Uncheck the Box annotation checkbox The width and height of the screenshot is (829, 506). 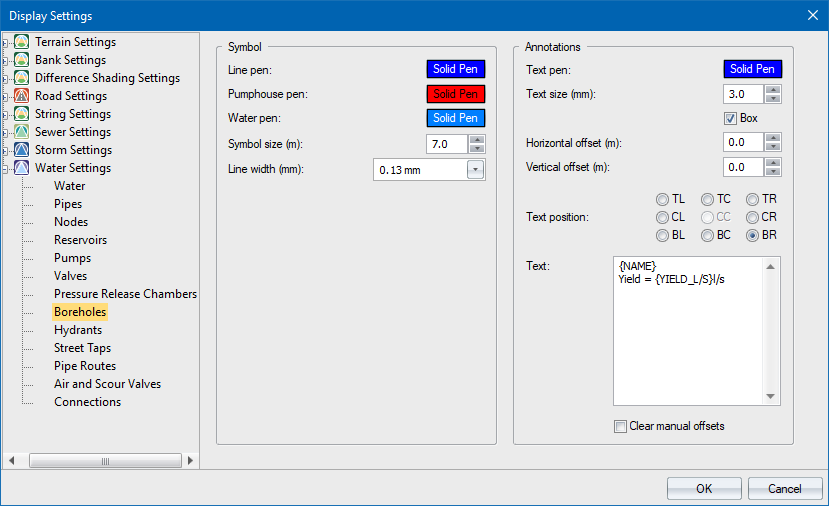(731, 118)
